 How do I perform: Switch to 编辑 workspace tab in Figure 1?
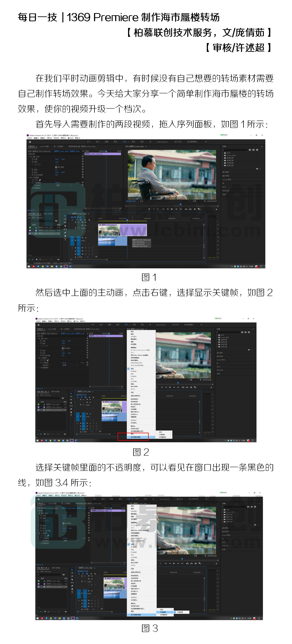(x=107, y=142)
